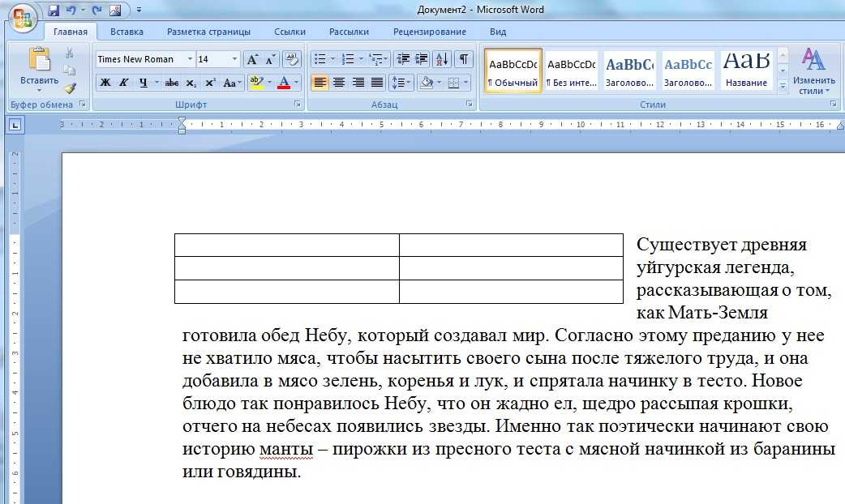Increase font size with Grow Font
The width and height of the screenshot is (845, 504).
[251, 59]
